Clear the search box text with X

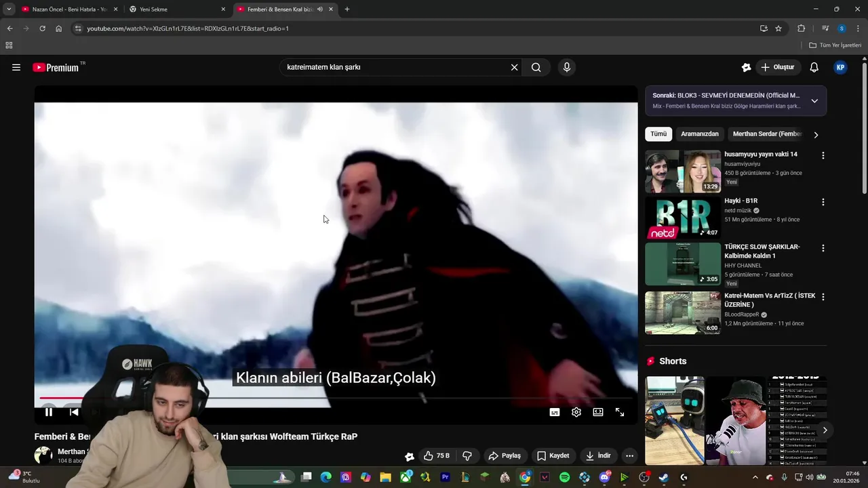point(514,67)
